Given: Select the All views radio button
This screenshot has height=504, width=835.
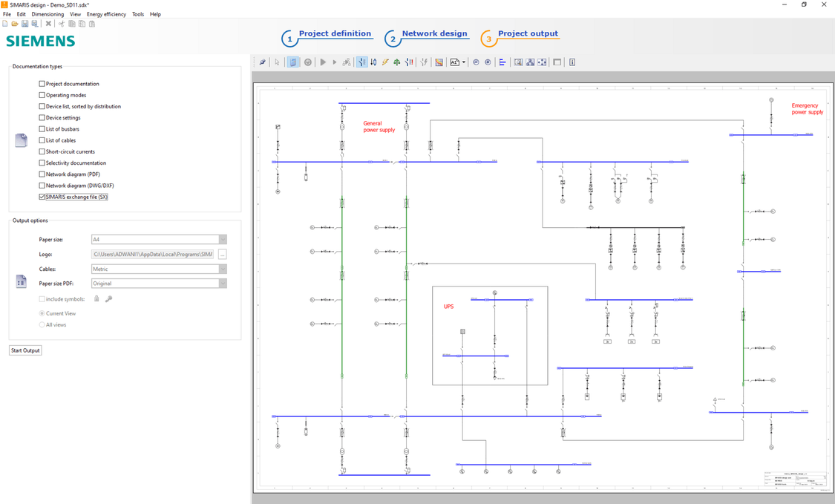Looking at the screenshot, I should [x=42, y=324].
